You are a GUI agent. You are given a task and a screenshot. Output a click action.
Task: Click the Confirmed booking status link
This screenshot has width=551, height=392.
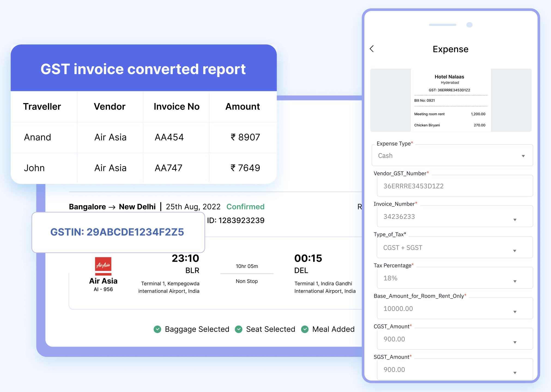pos(245,207)
